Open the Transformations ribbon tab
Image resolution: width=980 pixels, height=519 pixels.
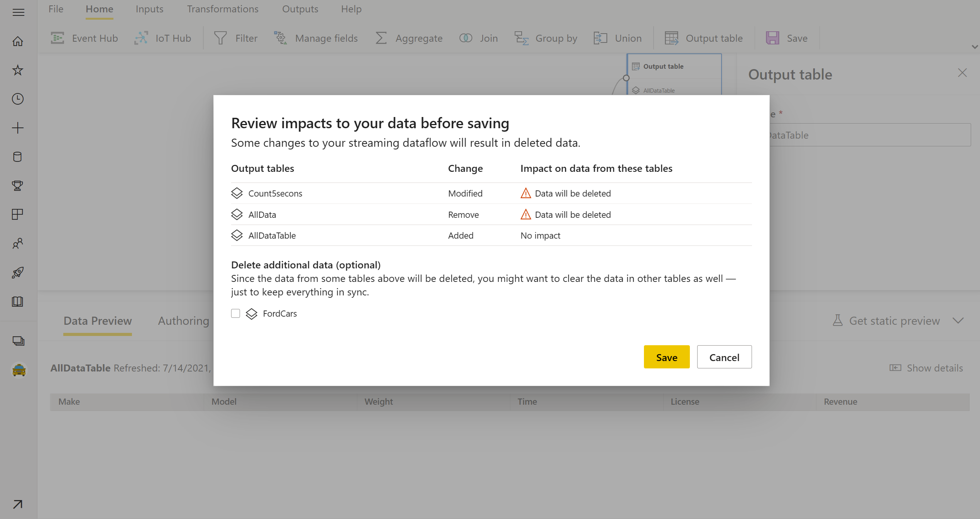(x=223, y=9)
